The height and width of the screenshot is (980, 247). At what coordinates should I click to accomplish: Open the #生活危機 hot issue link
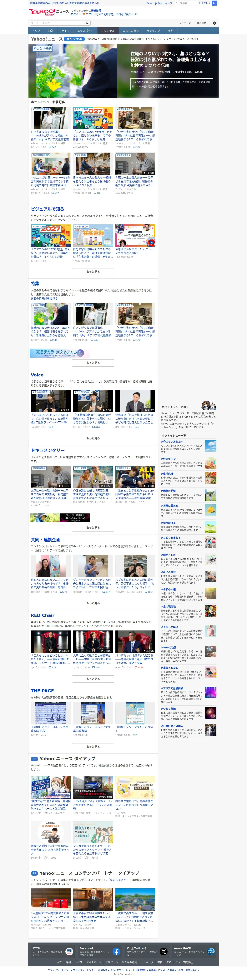pos(167,474)
